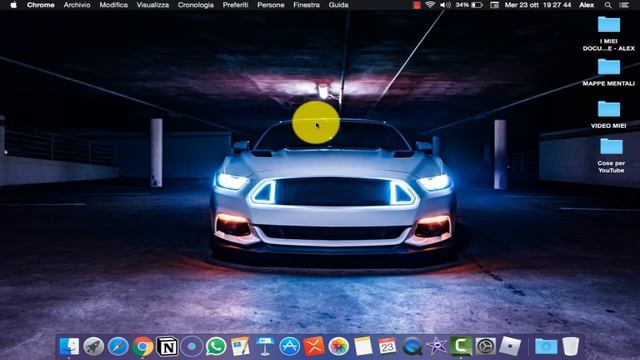Viewport: 640px width, 360px height.
Task: Open the Cronologia menu
Action: (x=196, y=5)
